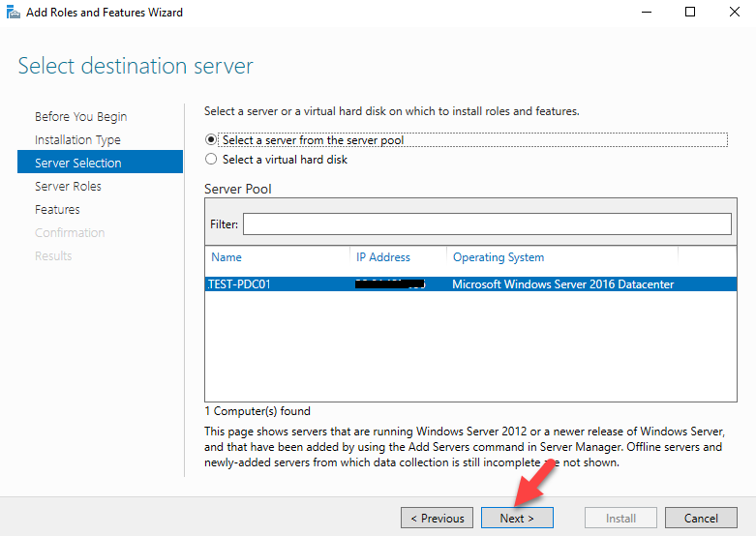Minimize the wizard window
Screen dimensions: 756x536
[646, 12]
